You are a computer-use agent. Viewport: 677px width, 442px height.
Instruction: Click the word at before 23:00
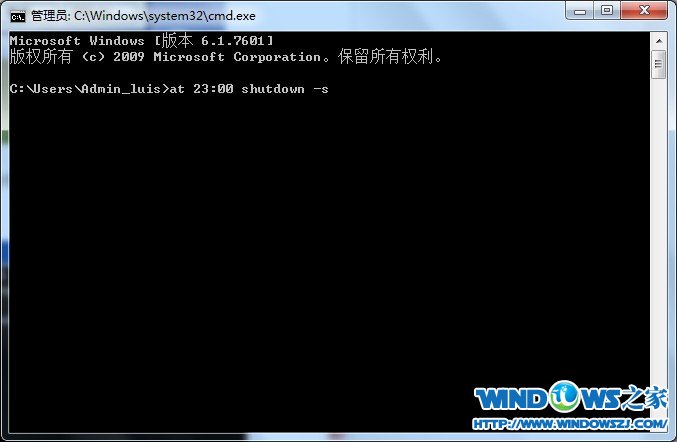click(x=177, y=89)
